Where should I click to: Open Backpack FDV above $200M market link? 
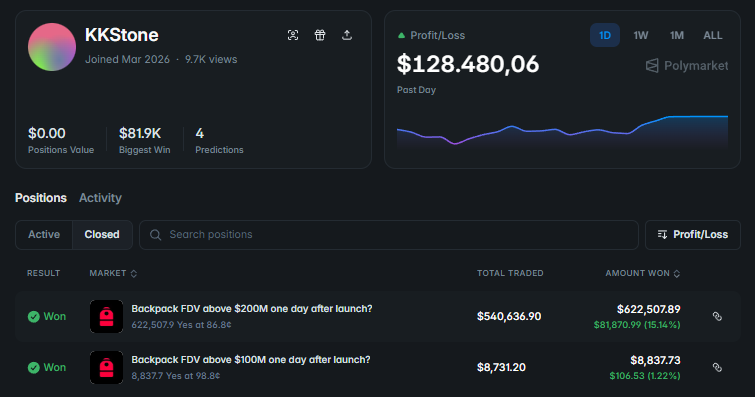[252, 309]
